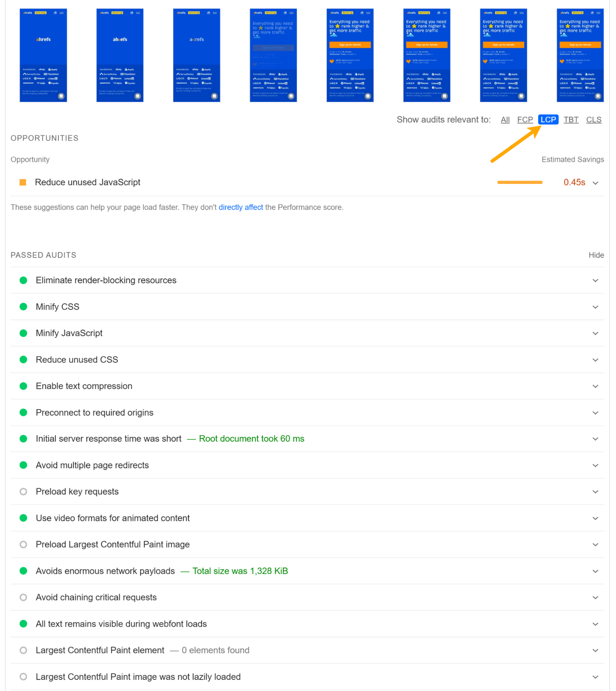Switch to the TBT filter

point(571,120)
